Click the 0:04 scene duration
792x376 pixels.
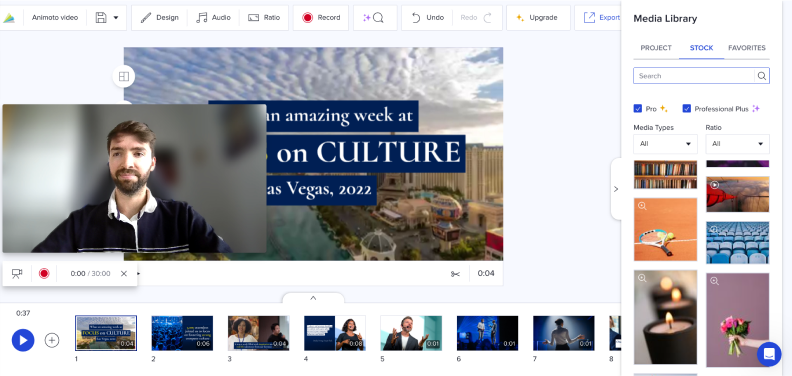pos(486,273)
